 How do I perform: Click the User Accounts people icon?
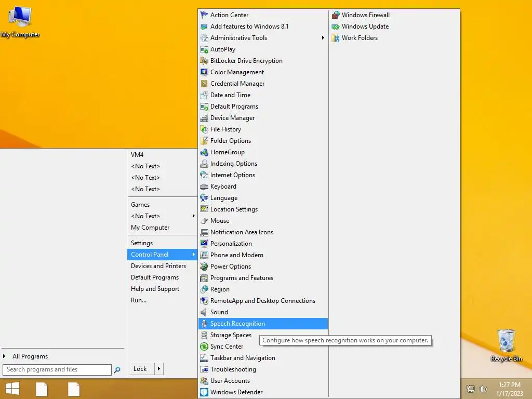pos(204,381)
